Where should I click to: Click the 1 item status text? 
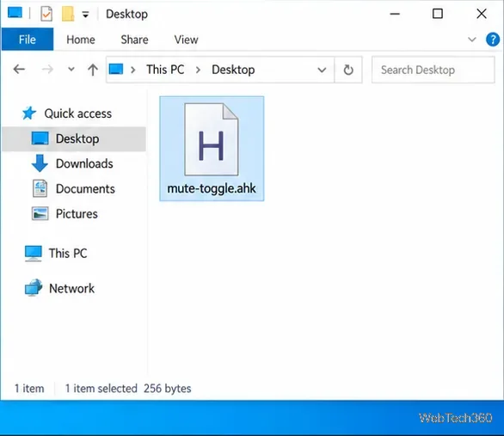[29, 389]
